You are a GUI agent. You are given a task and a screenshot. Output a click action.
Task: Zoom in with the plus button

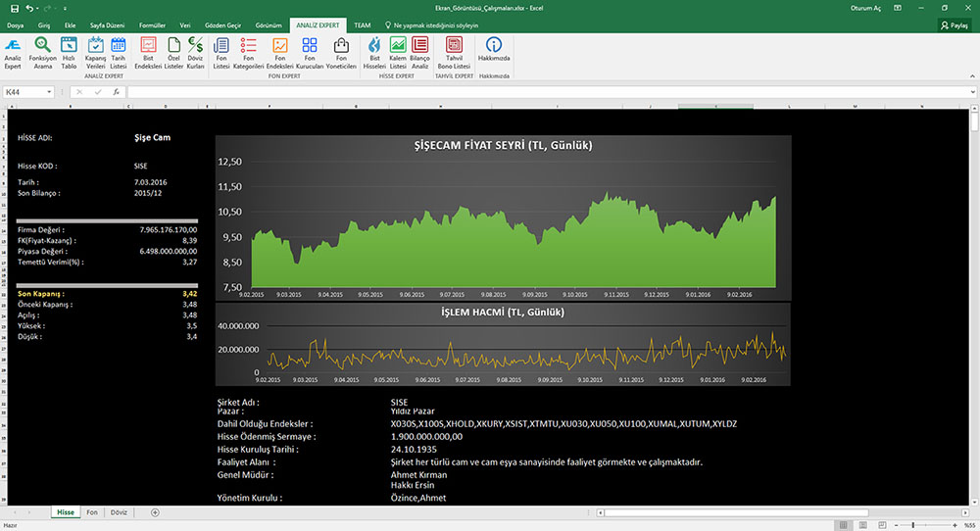(x=955, y=525)
